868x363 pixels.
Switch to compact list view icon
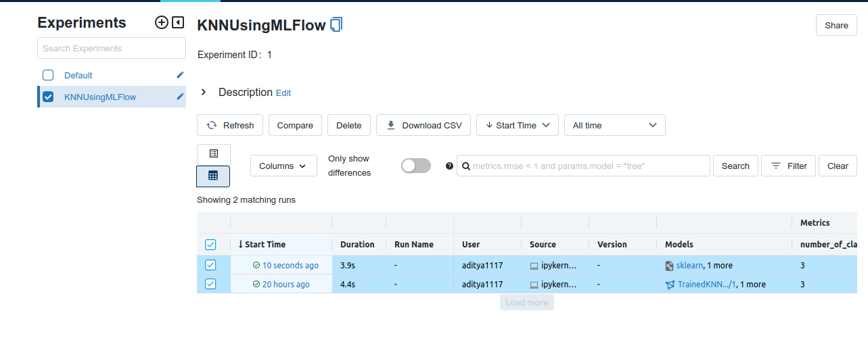(x=213, y=154)
